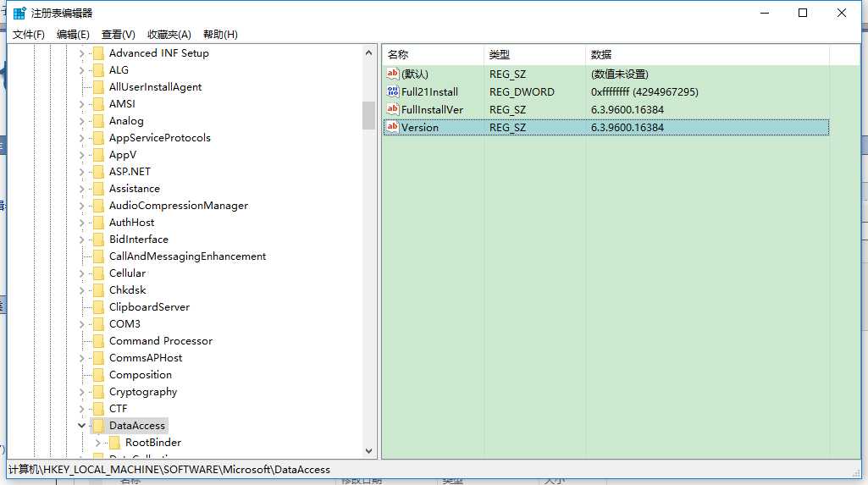Expand the RootBinder subkey
This screenshot has height=485, width=868.
point(98,443)
